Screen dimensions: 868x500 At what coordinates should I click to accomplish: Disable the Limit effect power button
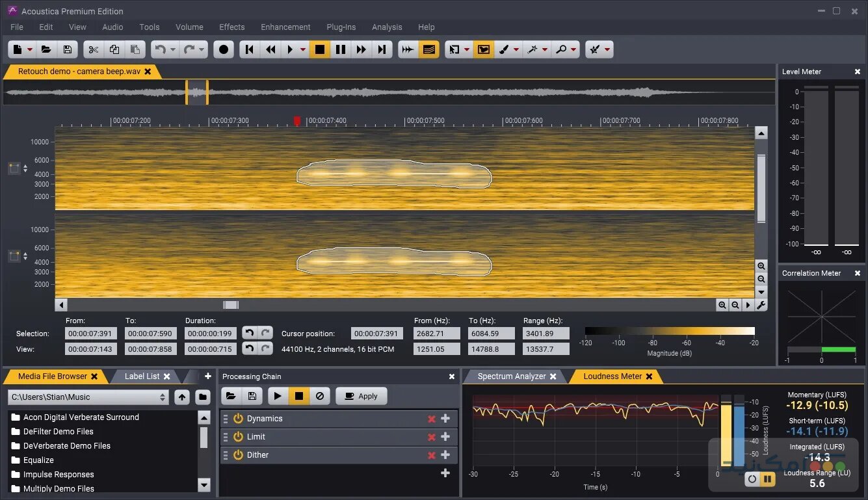click(239, 436)
